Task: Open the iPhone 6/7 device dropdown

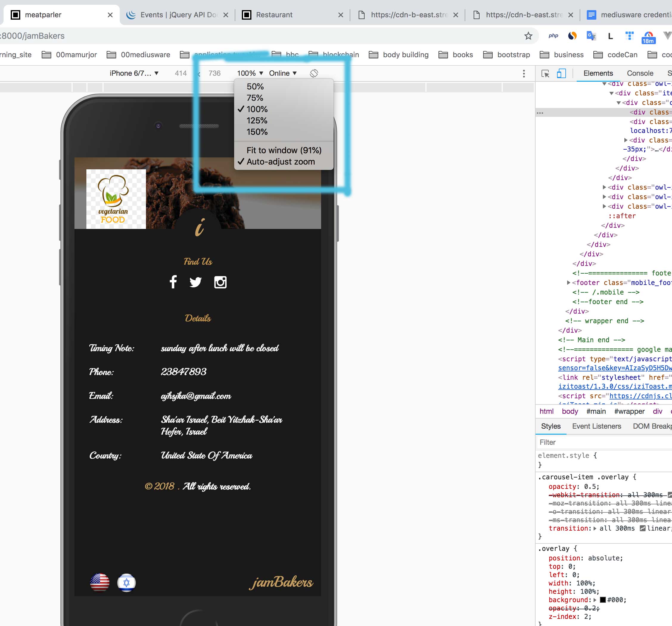Action: [x=134, y=73]
